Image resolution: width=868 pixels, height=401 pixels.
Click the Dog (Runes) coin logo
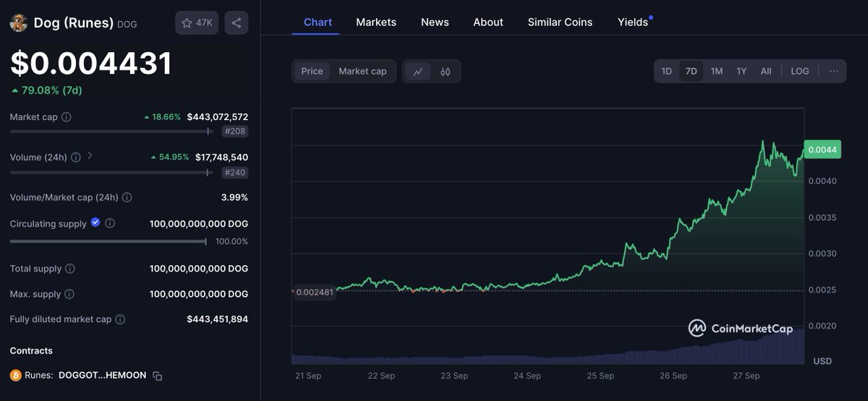(x=18, y=23)
